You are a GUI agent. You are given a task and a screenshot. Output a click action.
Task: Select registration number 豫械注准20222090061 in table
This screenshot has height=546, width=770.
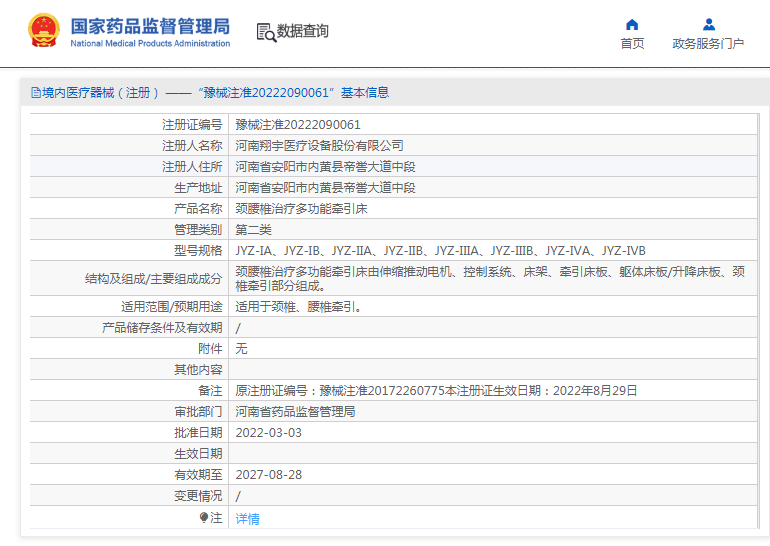click(298, 125)
